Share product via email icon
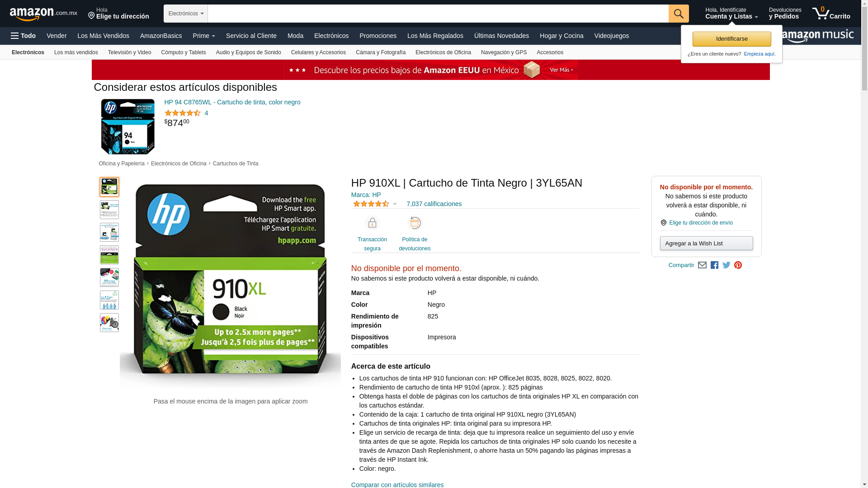Screen dimensions: 868x488 (702, 265)
